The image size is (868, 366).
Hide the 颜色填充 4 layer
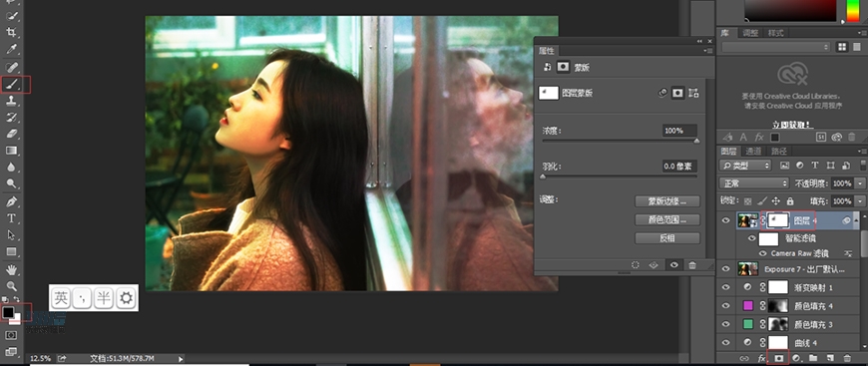point(726,305)
